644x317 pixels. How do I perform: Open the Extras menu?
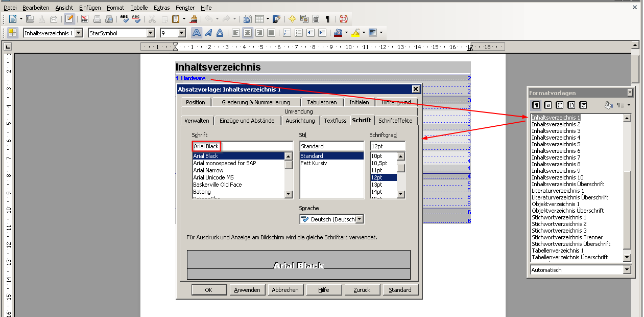162,8
